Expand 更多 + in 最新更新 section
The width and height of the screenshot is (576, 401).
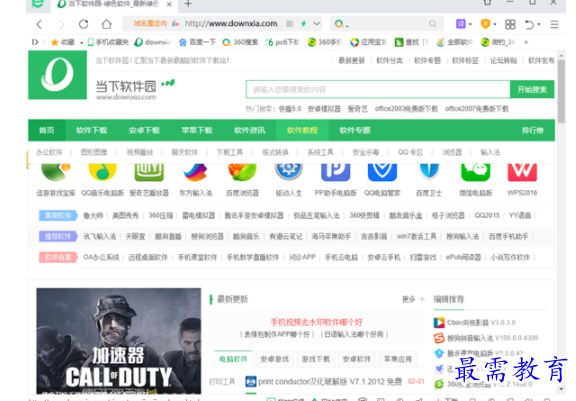pyautogui.click(x=413, y=299)
